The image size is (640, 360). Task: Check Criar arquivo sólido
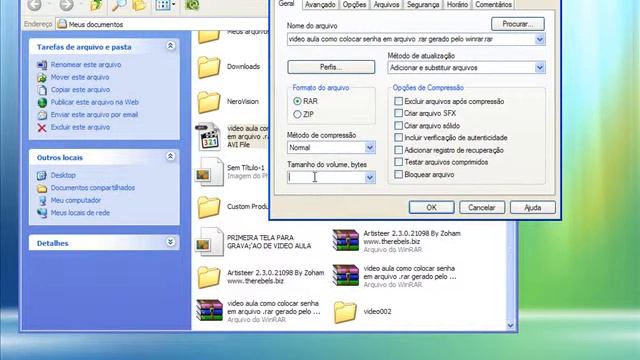coord(399,126)
